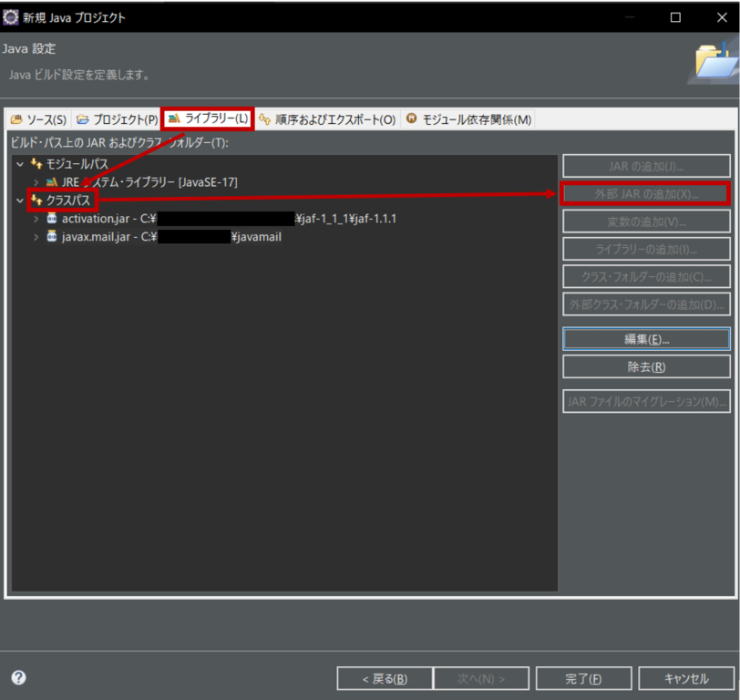Click the モジュールパス node icon
Image resolution: width=740 pixels, height=700 pixels.
[x=36, y=164]
